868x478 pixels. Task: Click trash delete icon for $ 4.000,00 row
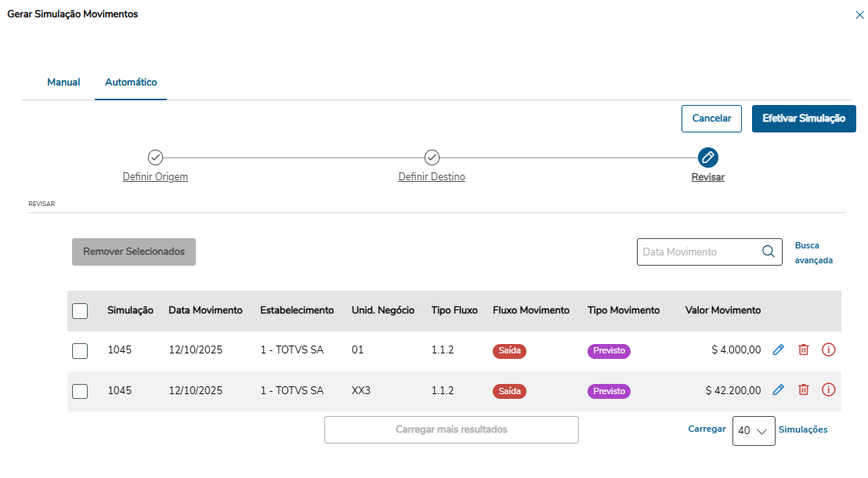(x=803, y=350)
